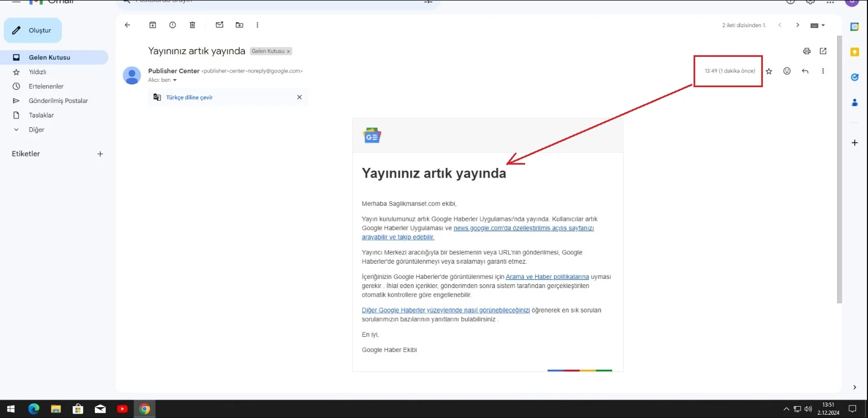Go to newer conversation arrow
The width and height of the screenshot is (868, 418).
[x=780, y=25]
